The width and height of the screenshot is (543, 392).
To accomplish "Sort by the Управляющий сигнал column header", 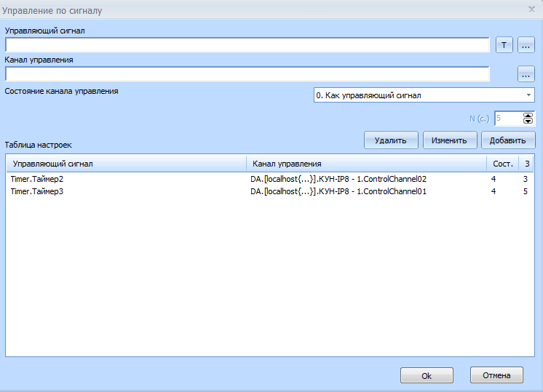I will coord(126,164).
